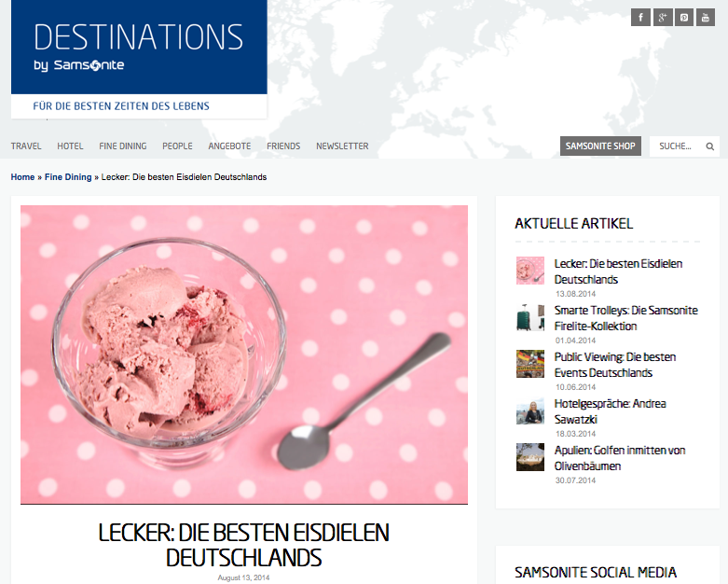The height and width of the screenshot is (584, 728).
Task: Open the Pinterest social icon
Action: (x=684, y=18)
